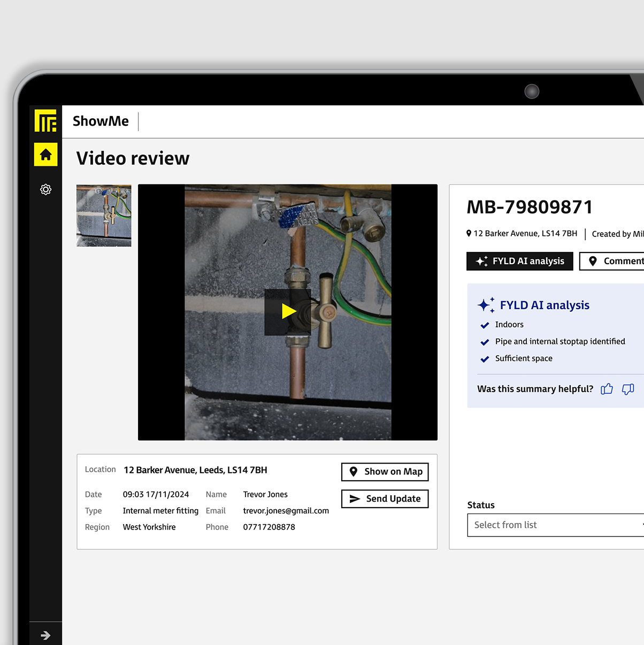Click the checkmark next to Sufficient space
Viewport: 644px width, 645px height.
(485, 359)
